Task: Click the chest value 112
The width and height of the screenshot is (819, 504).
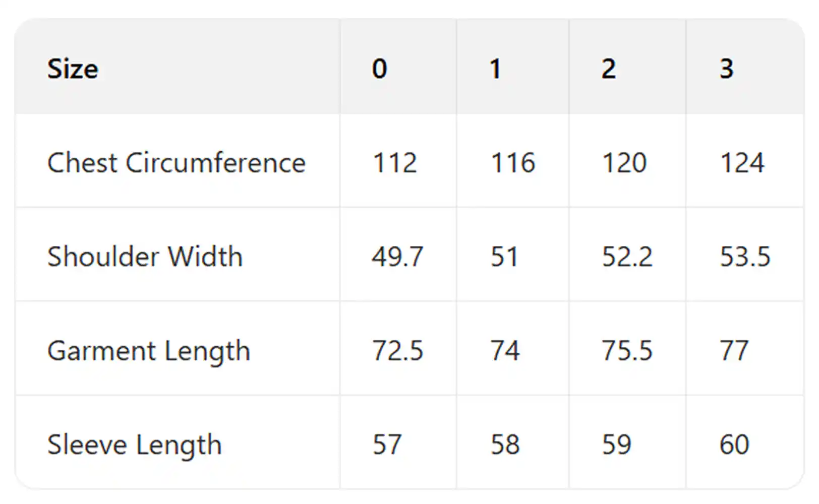Action: (x=395, y=163)
